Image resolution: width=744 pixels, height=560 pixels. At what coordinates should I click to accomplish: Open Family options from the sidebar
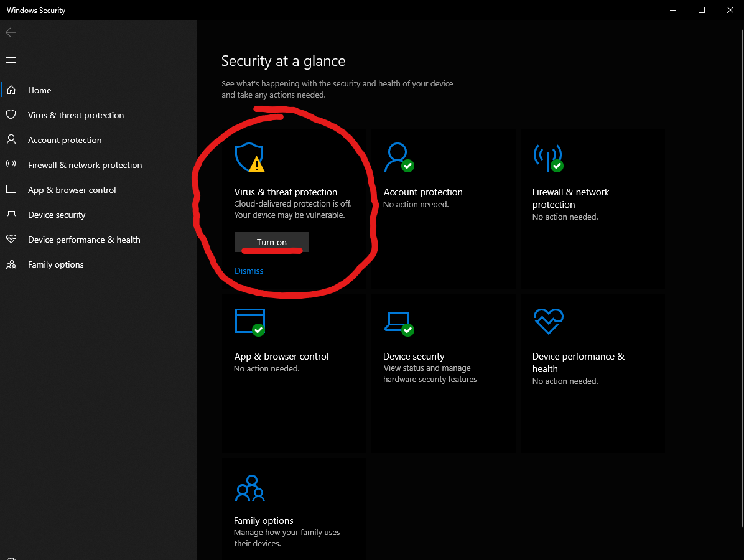pos(55,264)
